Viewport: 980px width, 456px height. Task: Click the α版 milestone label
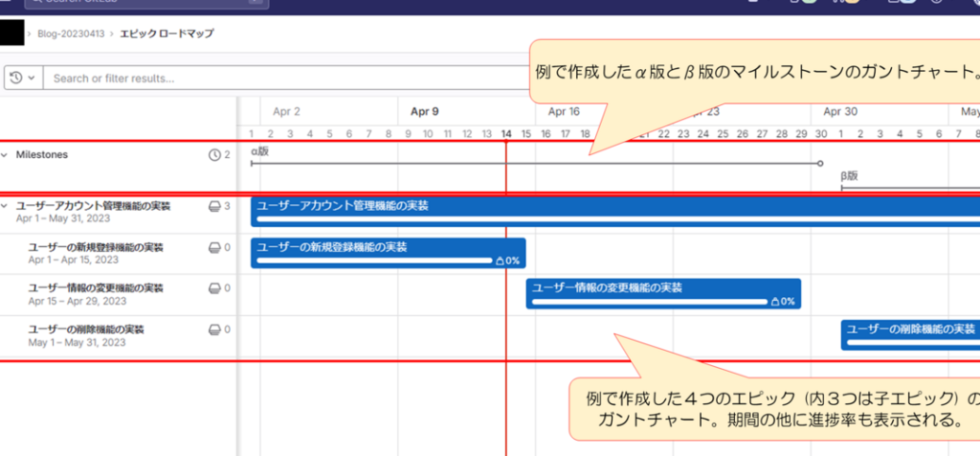[259, 150]
